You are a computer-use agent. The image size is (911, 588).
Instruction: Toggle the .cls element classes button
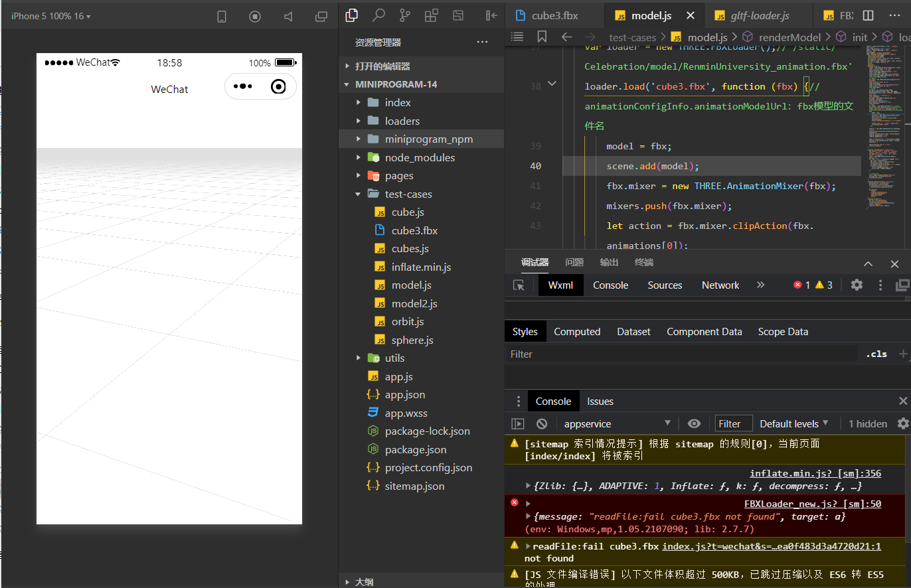pos(876,354)
